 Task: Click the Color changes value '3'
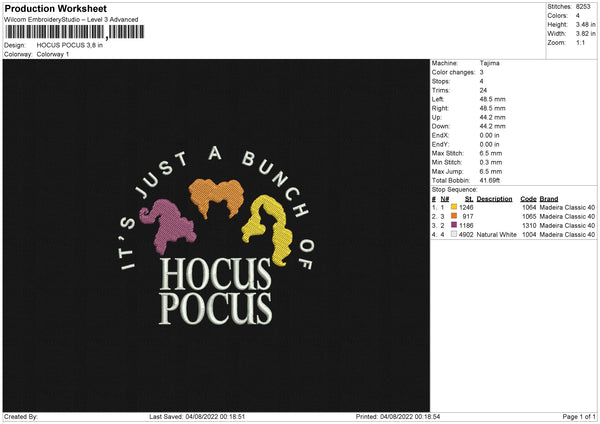[x=481, y=72]
